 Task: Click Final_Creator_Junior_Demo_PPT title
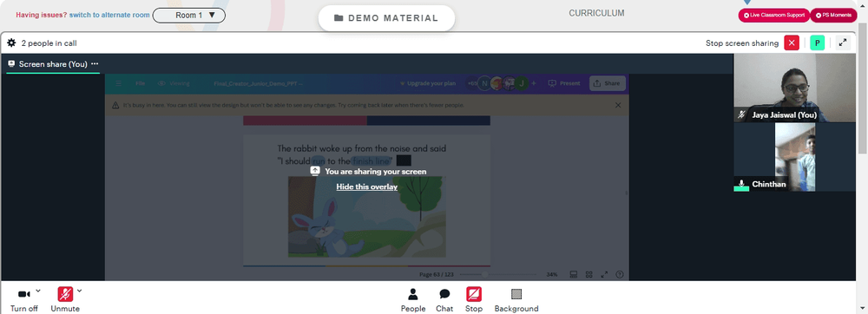(259, 83)
